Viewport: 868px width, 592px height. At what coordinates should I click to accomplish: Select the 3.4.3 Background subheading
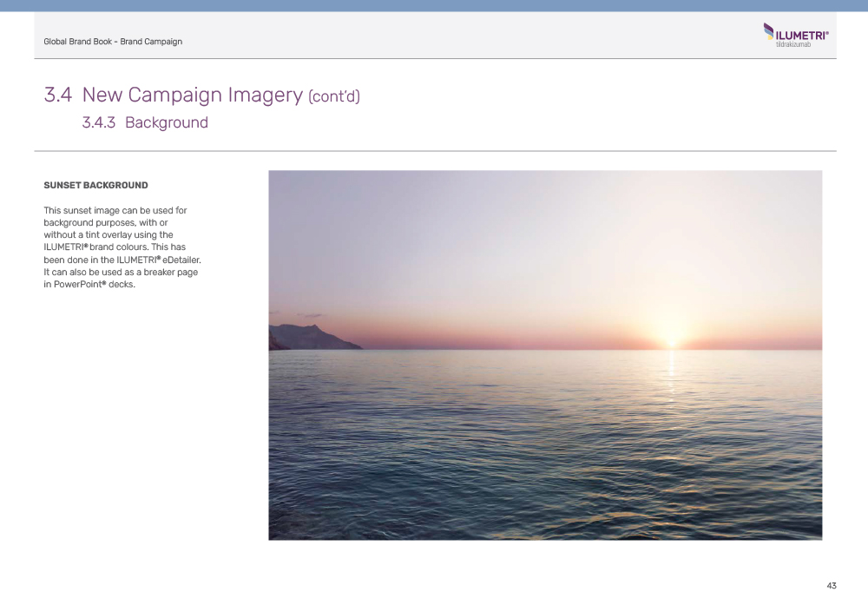pos(145,122)
